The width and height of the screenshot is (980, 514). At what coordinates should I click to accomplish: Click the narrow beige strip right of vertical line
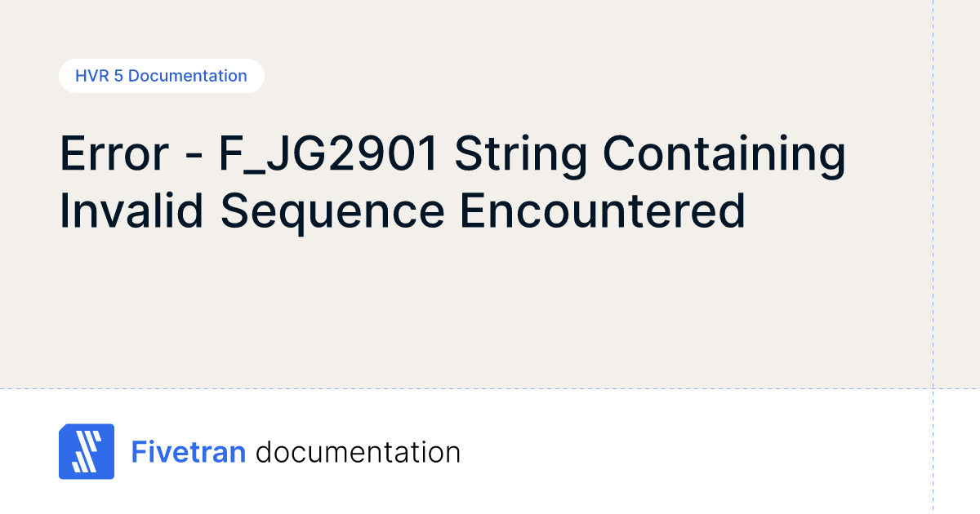[x=956, y=204]
